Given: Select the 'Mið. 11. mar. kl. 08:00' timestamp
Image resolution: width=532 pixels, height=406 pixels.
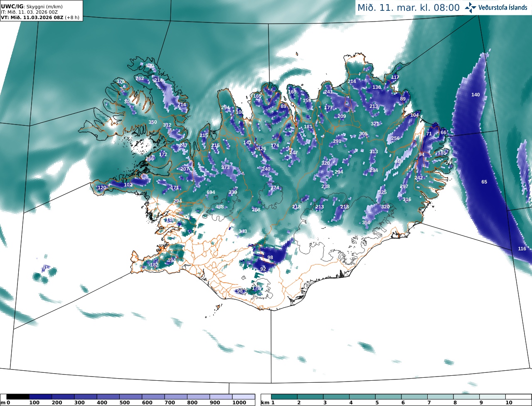Looking at the screenshot, I should [x=409, y=7].
